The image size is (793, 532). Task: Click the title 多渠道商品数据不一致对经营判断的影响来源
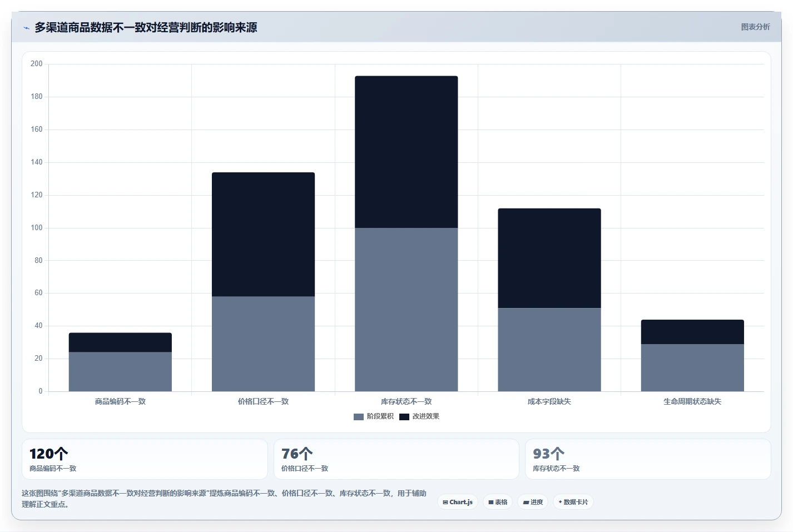pyautogui.click(x=146, y=27)
